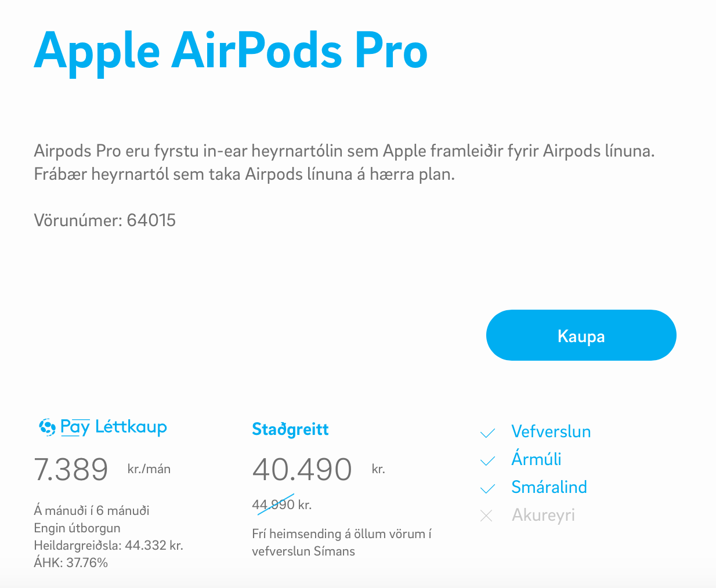The height and width of the screenshot is (588, 716).
Task: Open the Vefverslun store link
Action: (551, 431)
